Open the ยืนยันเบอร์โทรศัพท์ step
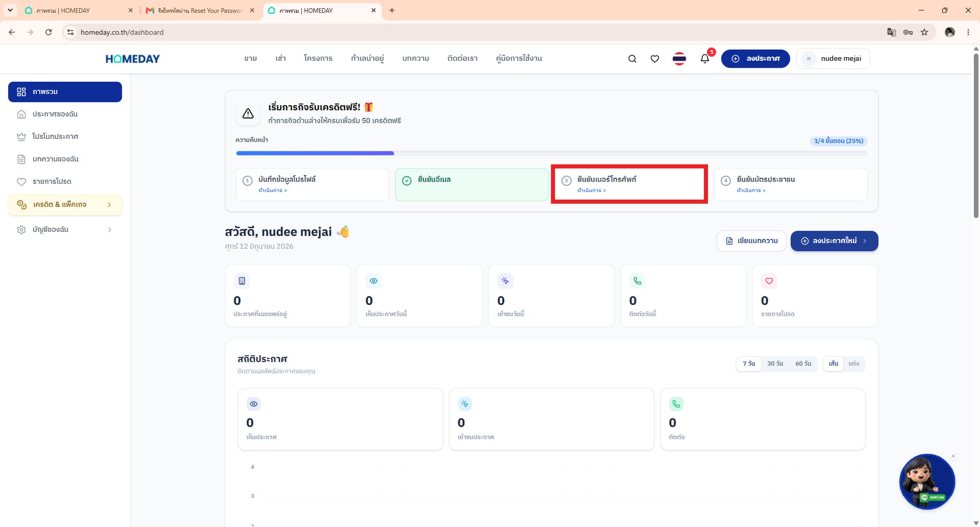 pyautogui.click(x=631, y=184)
